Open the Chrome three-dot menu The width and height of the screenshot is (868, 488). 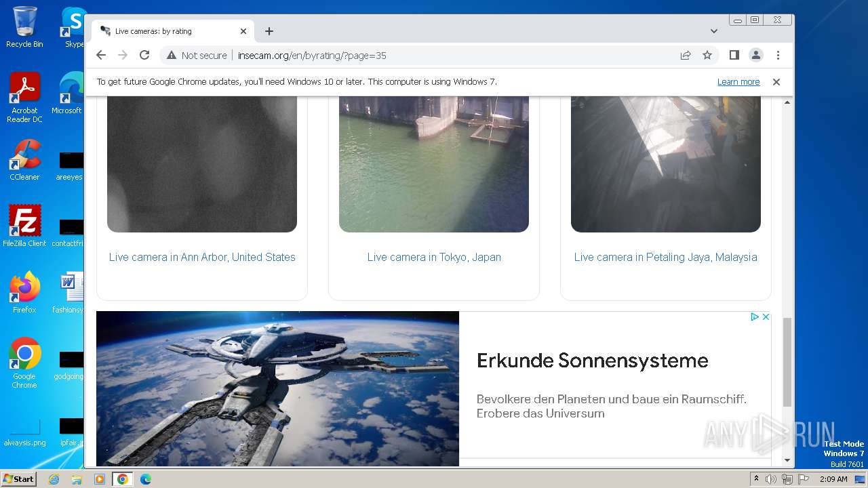click(x=778, y=56)
